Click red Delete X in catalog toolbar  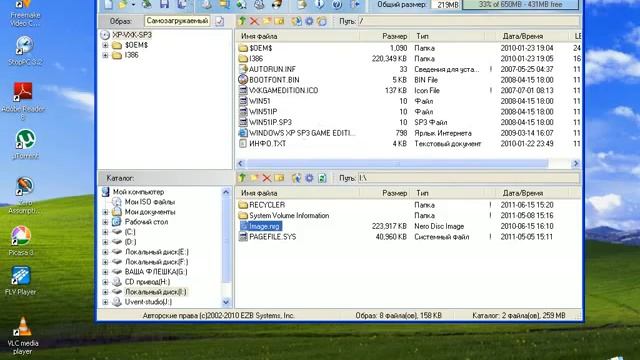(267, 178)
